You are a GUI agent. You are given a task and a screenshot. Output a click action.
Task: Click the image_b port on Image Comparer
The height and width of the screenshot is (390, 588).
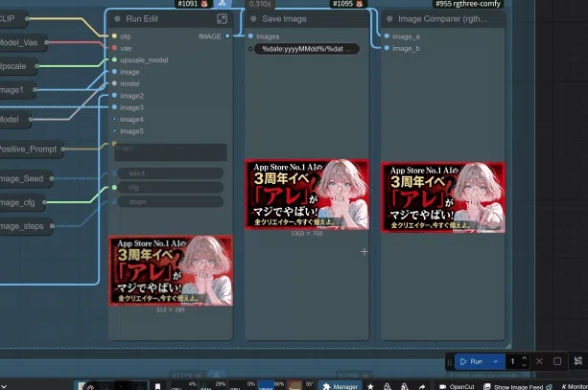pos(387,48)
